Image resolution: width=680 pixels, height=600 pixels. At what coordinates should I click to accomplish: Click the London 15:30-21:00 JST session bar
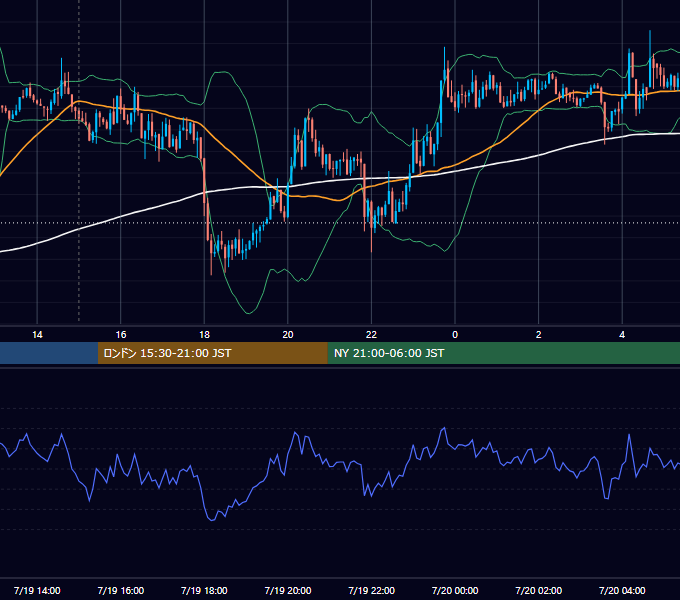click(x=212, y=353)
